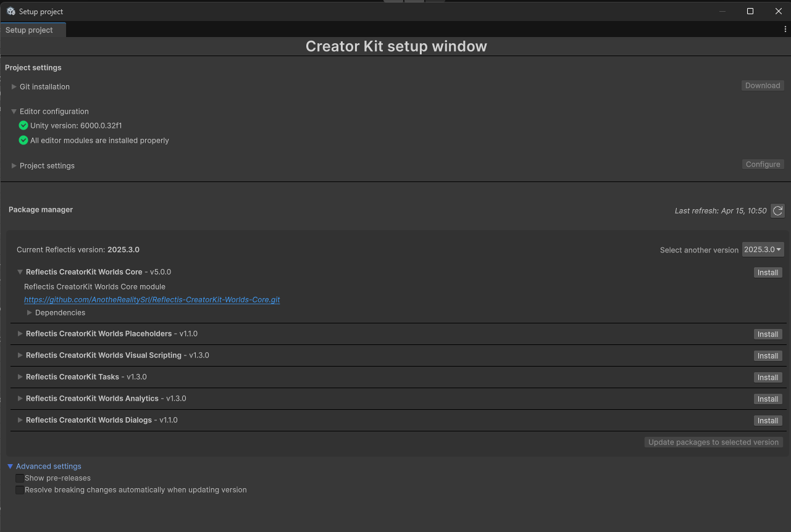Click Update packages to selected version

[713, 443]
